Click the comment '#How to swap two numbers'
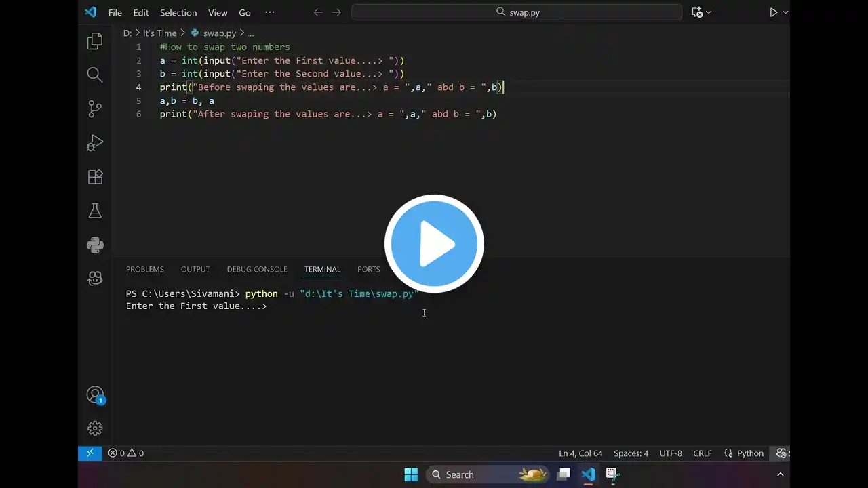868x488 pixels. point(224,47)
